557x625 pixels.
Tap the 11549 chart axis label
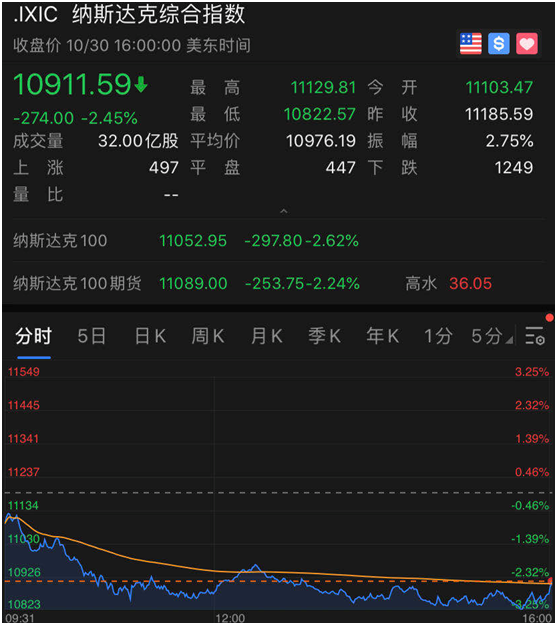(x=24, y=372)
